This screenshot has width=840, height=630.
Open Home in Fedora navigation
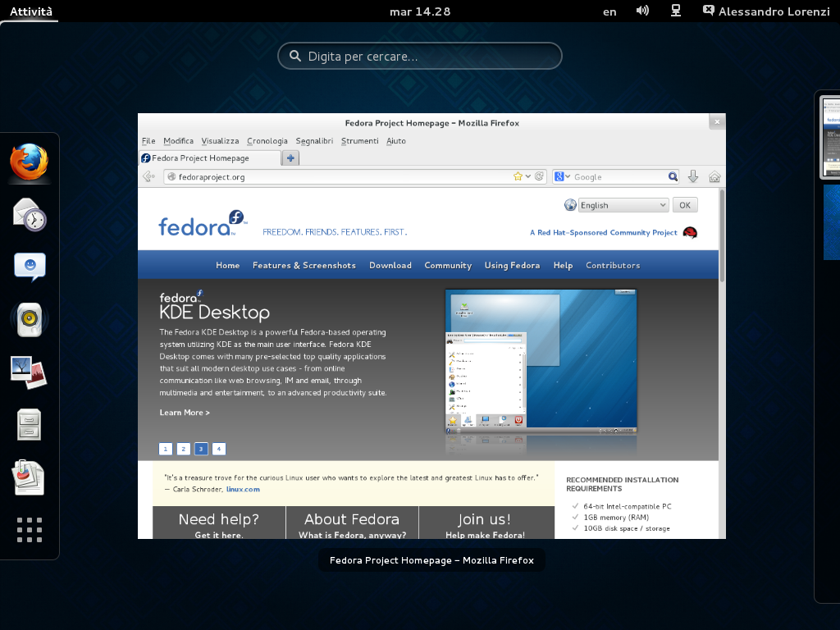(x=228, y=265)
